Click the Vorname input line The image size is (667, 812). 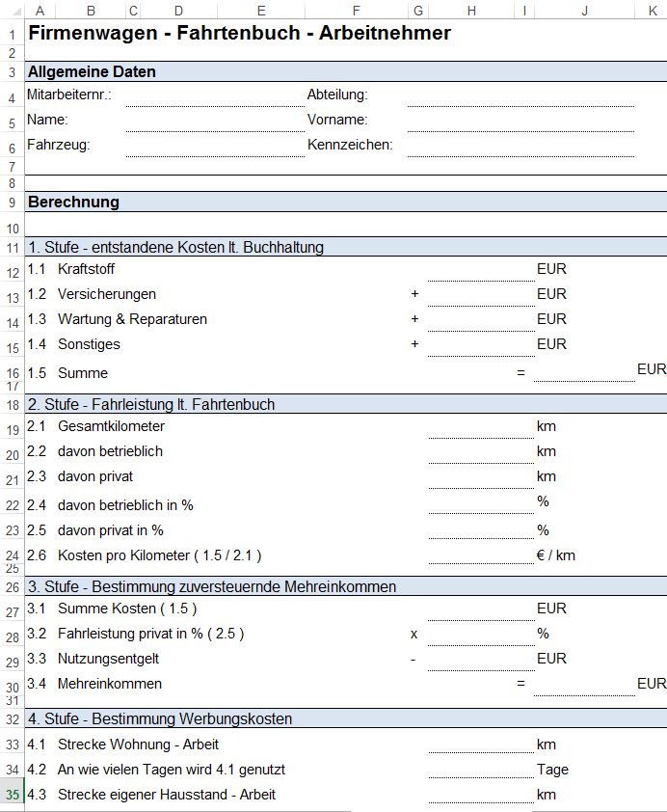[520, 122]
